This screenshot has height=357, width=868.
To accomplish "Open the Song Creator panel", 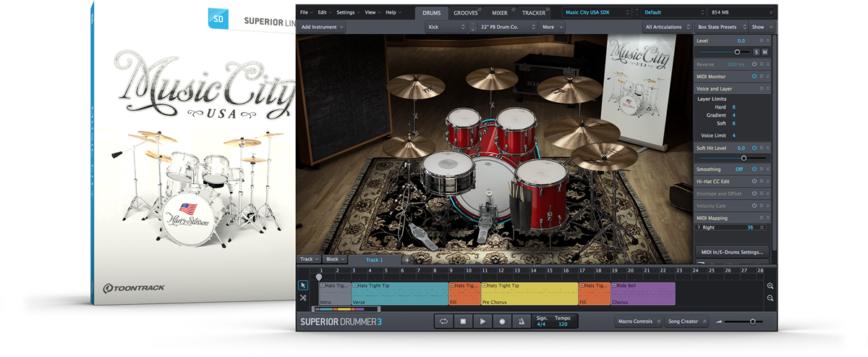I will pyautogui.click(x=686, y=321).
